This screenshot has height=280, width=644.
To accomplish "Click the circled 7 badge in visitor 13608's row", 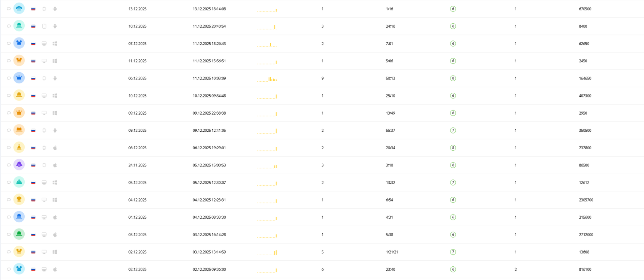I will point(453,252).
